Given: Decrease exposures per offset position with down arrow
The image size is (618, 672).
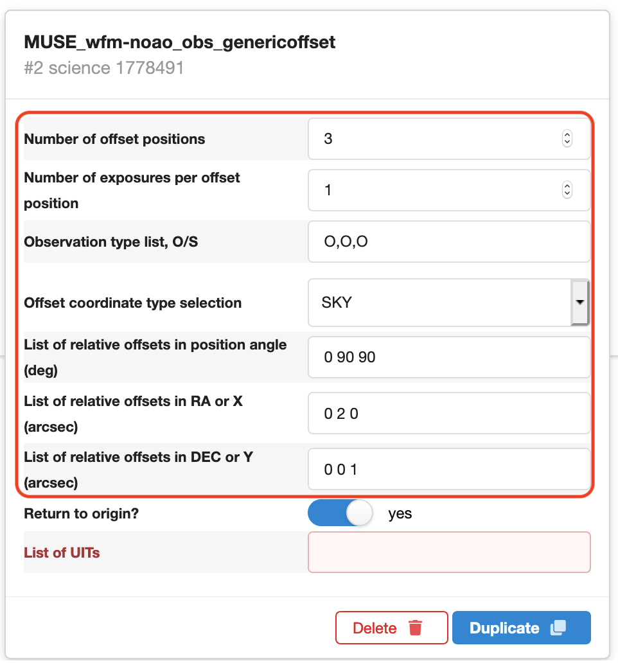Looking at the screenshot, I should (x=567, y=194).
